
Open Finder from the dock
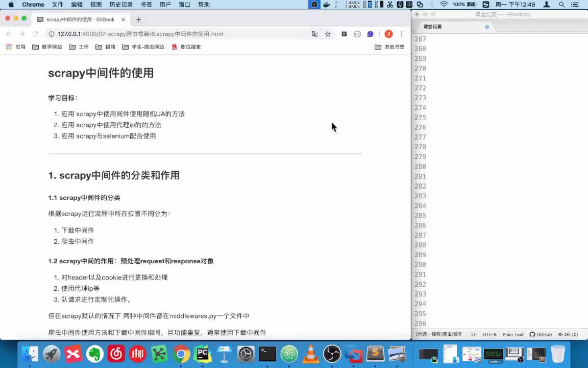[30, 354]
